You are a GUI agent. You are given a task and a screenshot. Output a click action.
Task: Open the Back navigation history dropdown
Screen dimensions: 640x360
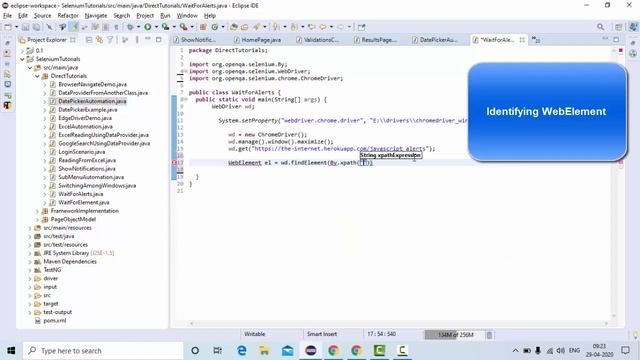click(x=331, y=27)
